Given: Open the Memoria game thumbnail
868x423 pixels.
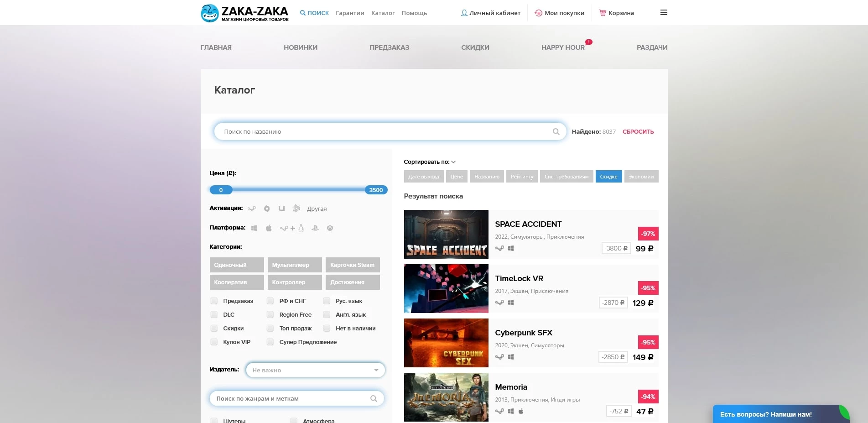Looking at the screenshot, I should (x=446, y=397).
